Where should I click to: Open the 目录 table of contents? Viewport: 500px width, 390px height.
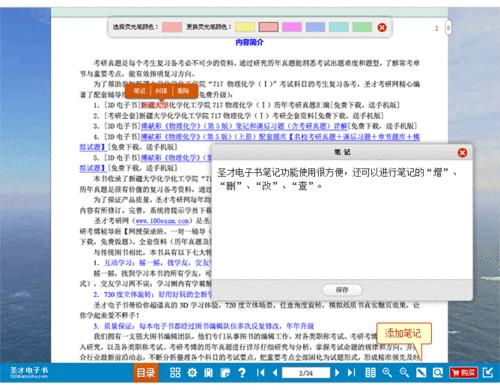(146, 373)
